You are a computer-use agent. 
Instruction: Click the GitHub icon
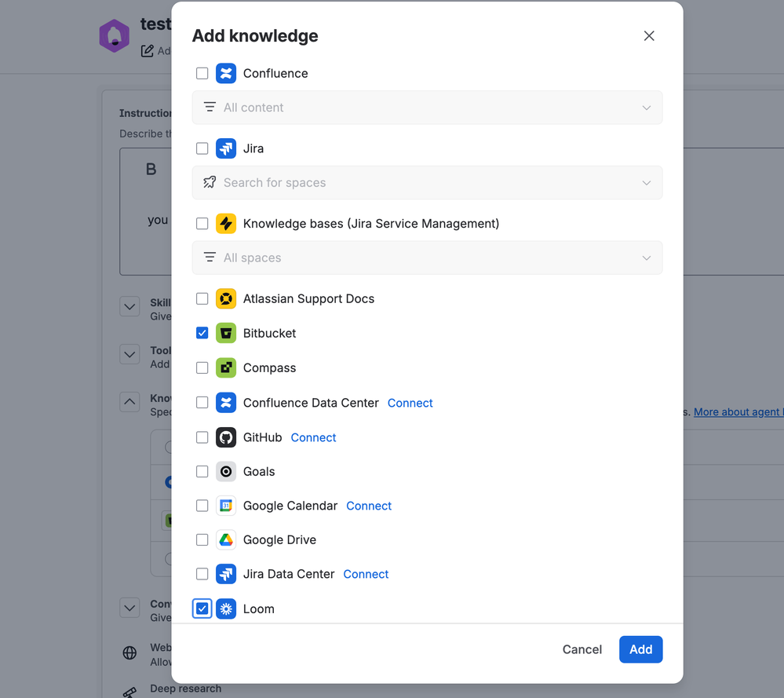pyautogui.click(x=226, y=437)
